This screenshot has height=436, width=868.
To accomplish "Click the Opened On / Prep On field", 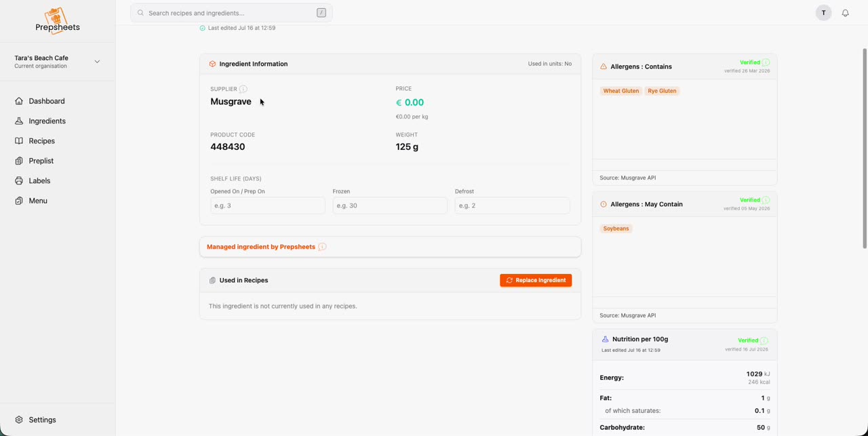I will click(268, 205).
